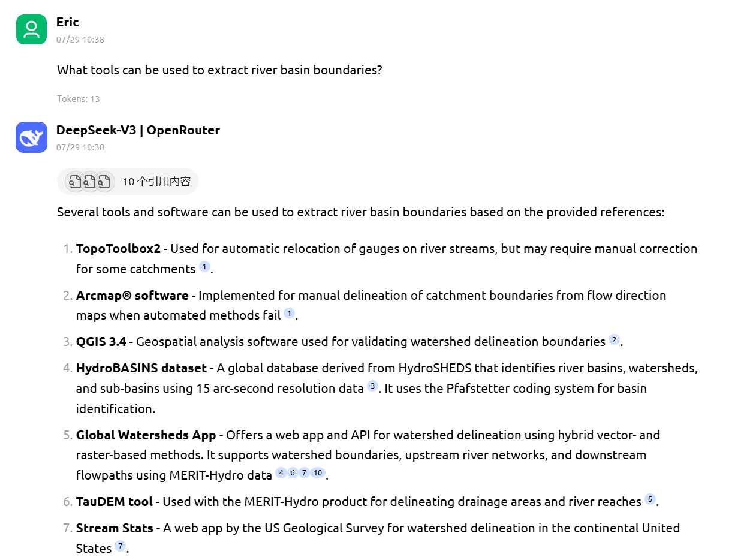Open citation badge 1 after TopoToolbox2

[x=204, y=266]
